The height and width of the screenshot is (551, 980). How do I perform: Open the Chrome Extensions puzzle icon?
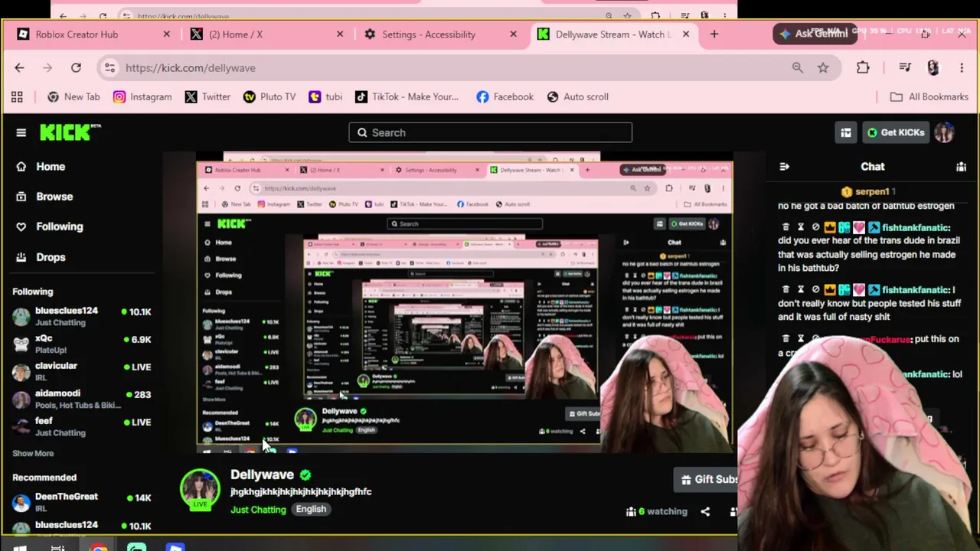point(863,68)
